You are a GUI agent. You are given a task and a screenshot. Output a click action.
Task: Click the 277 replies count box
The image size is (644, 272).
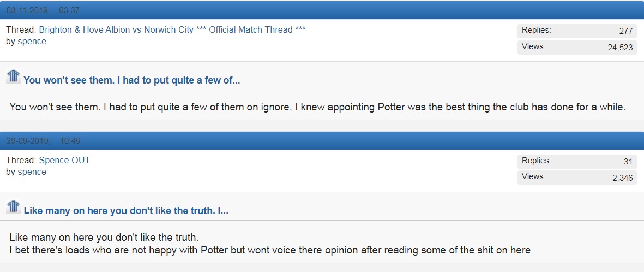coord(577,31)
